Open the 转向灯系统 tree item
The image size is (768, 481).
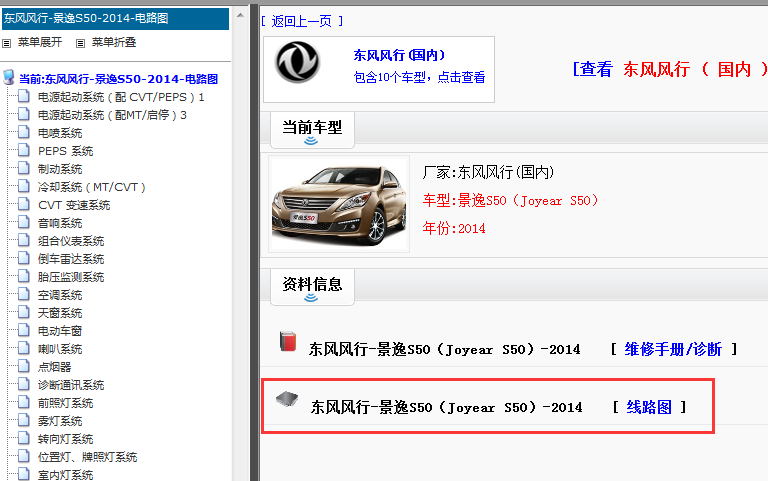click(65, 439)
